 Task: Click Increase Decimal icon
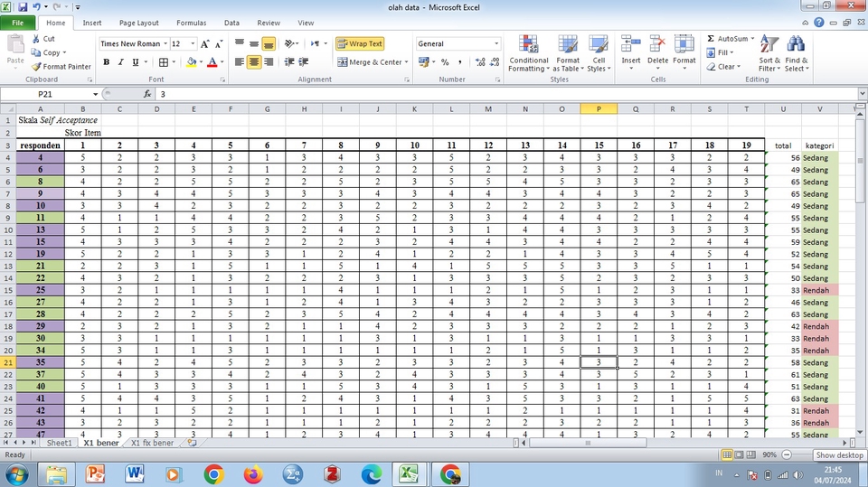[480, 62]
